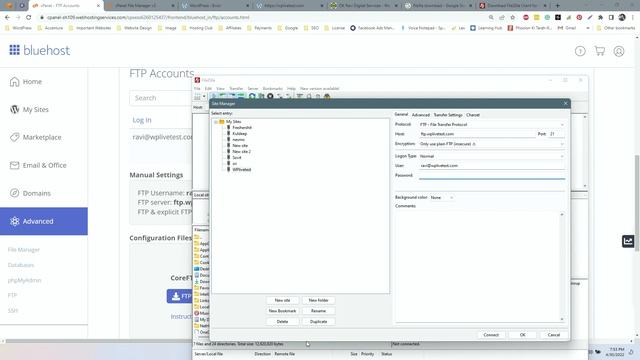This screenshot has width=640, height=360.
Task: Select the WPlivetest site entry
Action: point(242,169)
